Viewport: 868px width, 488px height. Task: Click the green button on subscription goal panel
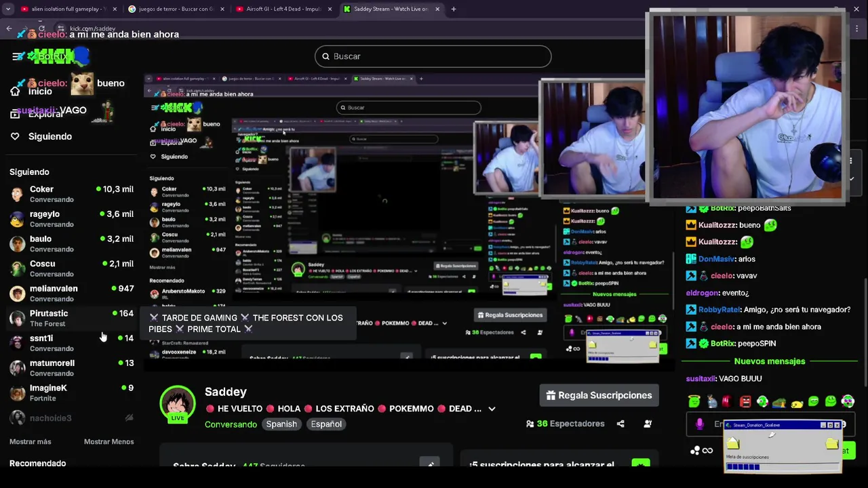(x=641, y=464)
